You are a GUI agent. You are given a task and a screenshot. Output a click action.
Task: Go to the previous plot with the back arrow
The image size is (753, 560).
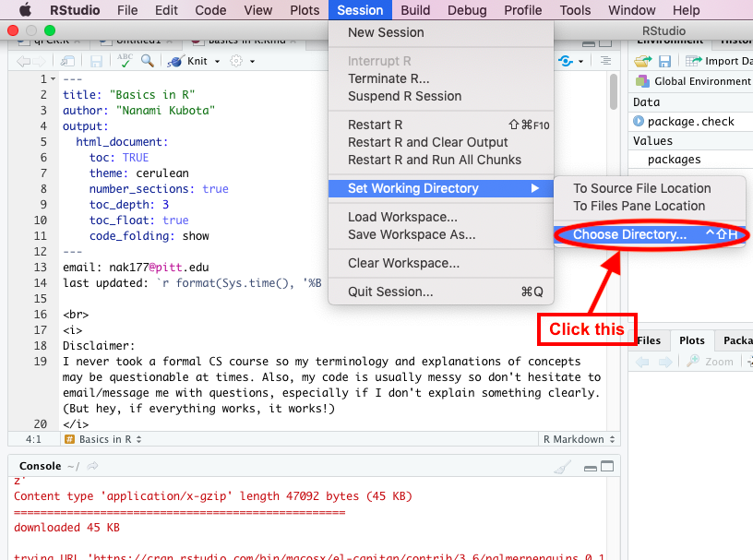[642, 362]
